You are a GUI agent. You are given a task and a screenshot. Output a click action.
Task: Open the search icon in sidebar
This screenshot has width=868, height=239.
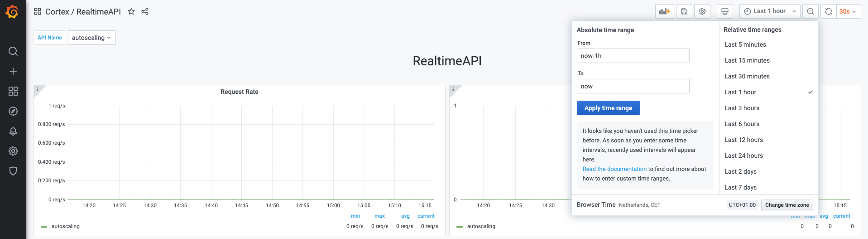click(x=13, y=51)
